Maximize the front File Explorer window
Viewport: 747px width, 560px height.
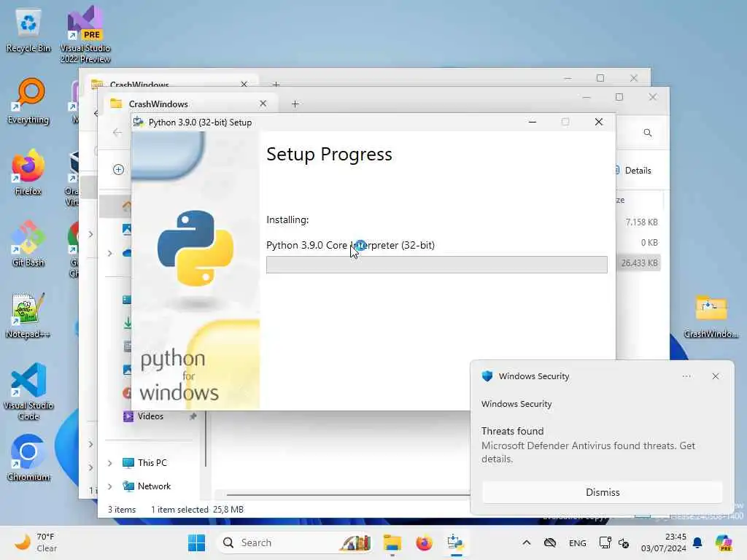619,97
